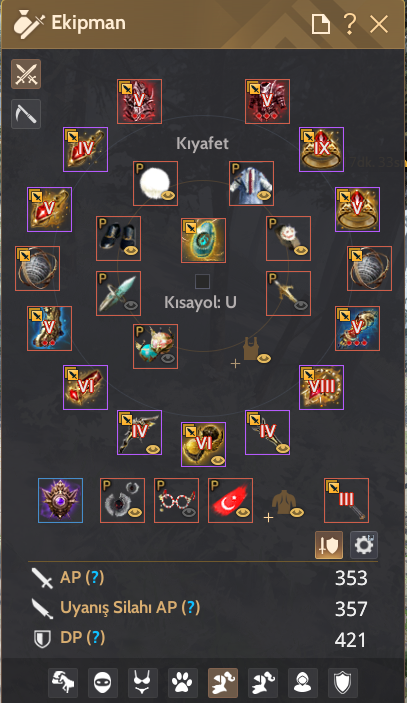The image size is (407, 703).
Task: Click the central teal alchemy stone slot
Action: (204, 240)
